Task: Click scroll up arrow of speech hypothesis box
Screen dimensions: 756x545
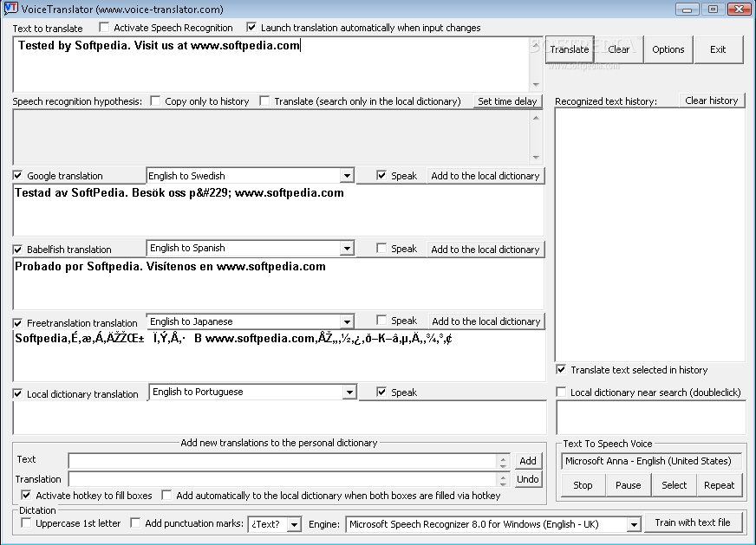Action: (536, 118)
